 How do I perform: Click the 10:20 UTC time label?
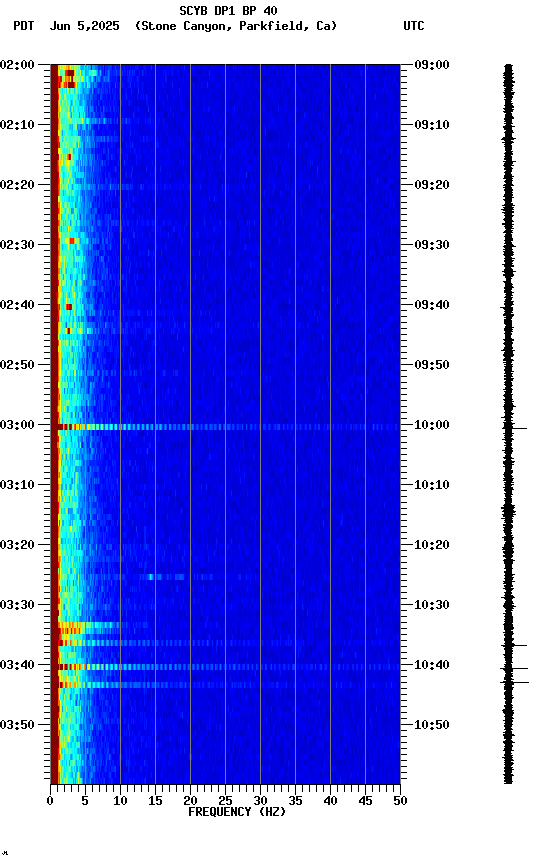pyautogui.click(x=432, y=545)
